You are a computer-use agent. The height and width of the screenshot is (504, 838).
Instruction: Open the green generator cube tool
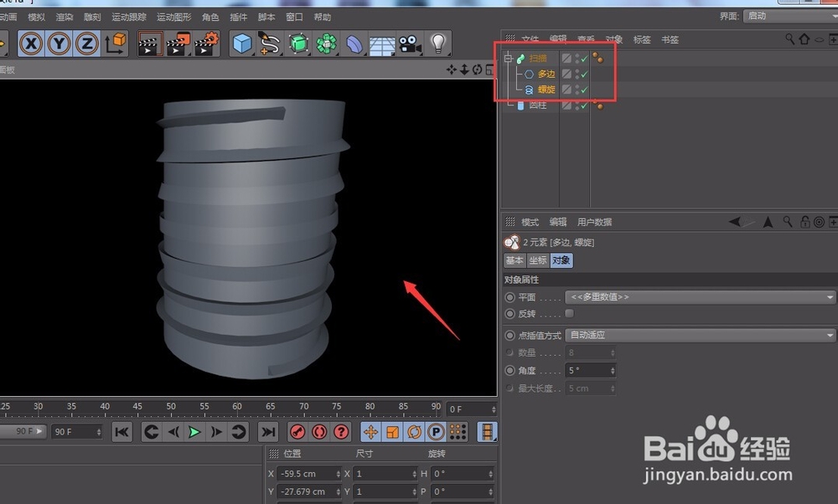tap(298, 44)
